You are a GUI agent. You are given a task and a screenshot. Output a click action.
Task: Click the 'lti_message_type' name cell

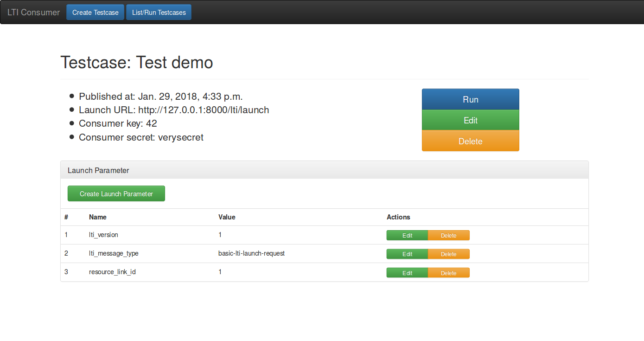[114, 253]
